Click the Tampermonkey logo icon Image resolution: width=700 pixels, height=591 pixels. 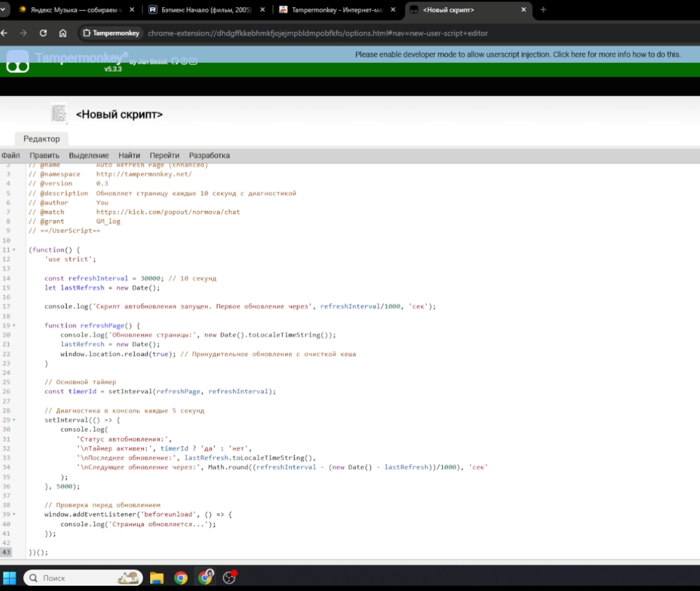point(18,61)
